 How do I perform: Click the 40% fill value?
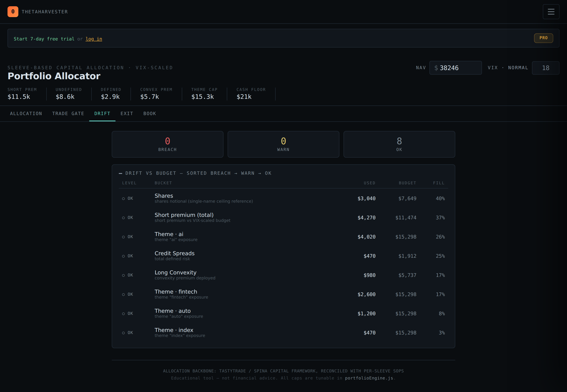coord(440,199)
